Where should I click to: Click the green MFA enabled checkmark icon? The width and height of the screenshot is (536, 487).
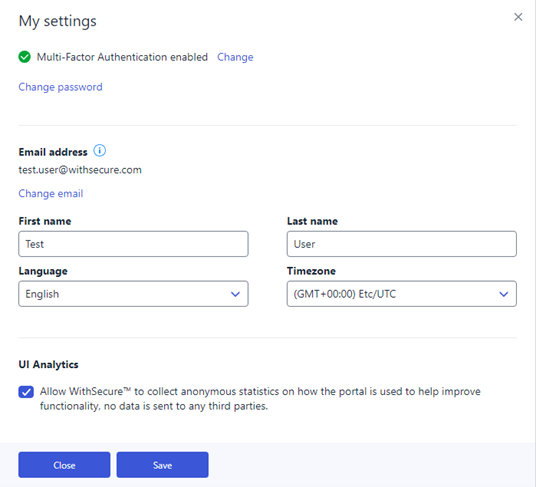pyautogui.click(x=25, y=57)
